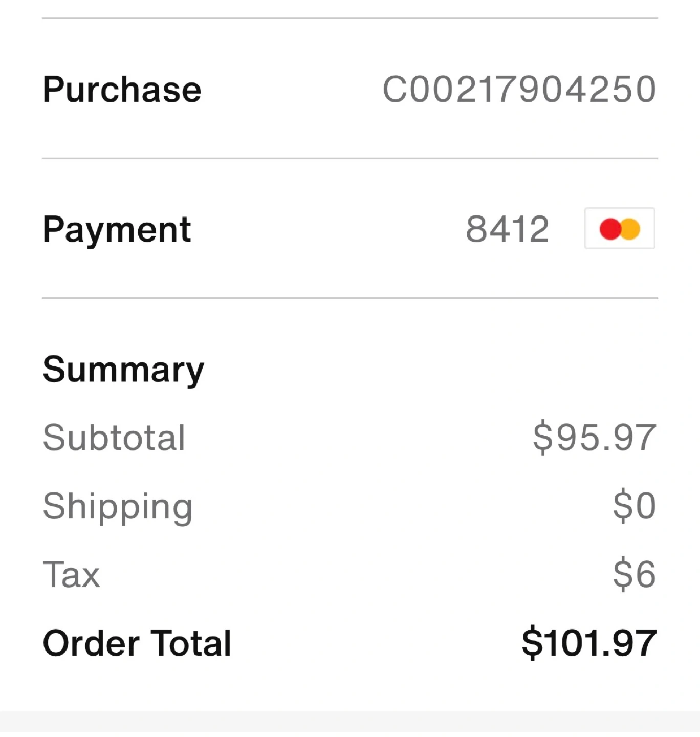This screenshot has width=700, height=737.
Task: Tap the divider line below Purchase row
Action: pyautogui.click(x=350, y=158)
